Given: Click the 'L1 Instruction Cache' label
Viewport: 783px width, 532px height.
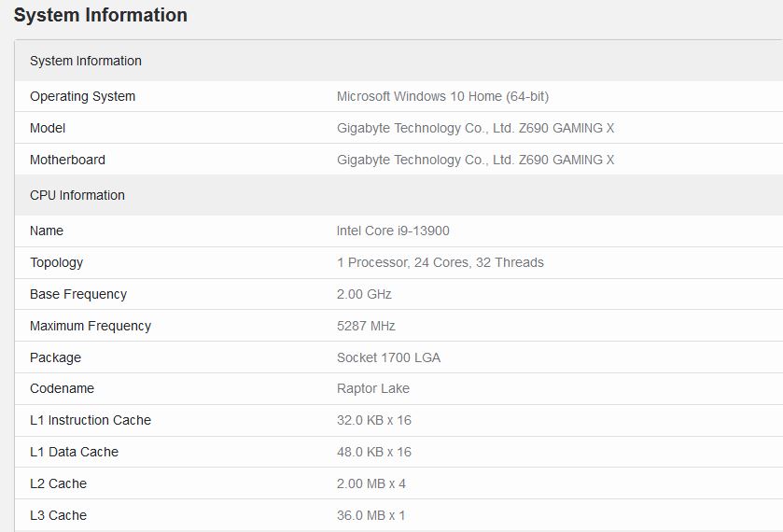Looking at the screenshot, I should [91, 421].
